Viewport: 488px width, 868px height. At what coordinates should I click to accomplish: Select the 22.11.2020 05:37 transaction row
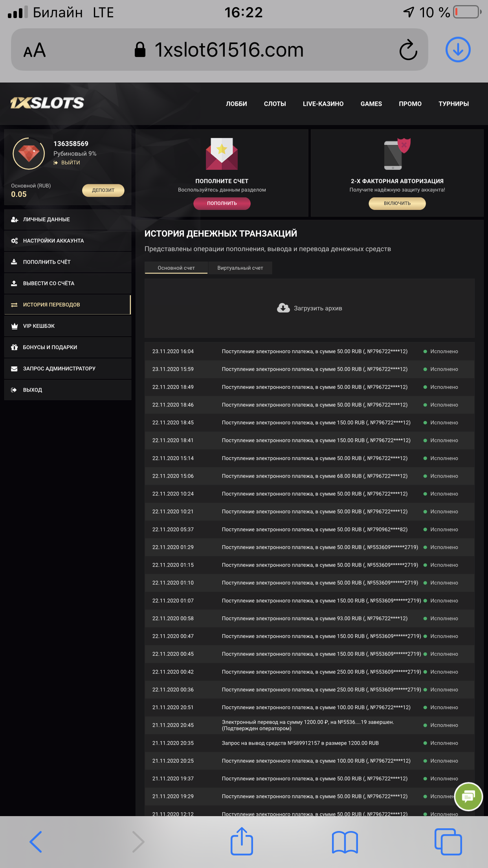click(310, 530)
